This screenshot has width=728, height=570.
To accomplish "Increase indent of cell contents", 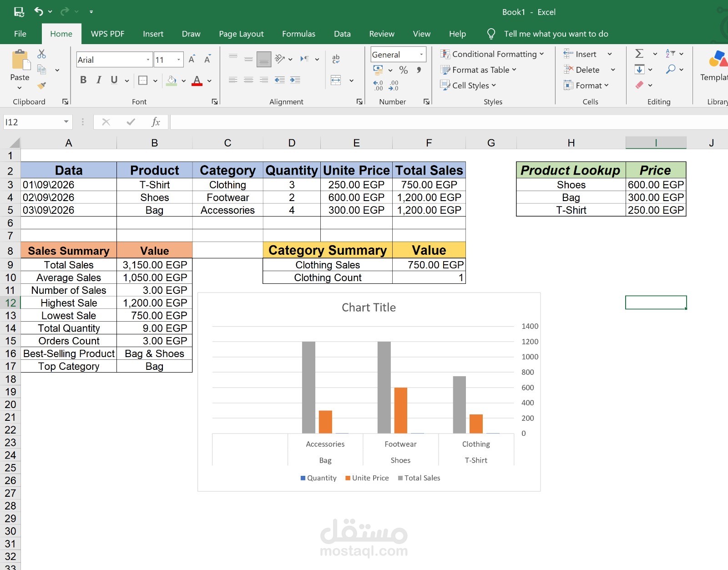I will click(x=295, y=80).
